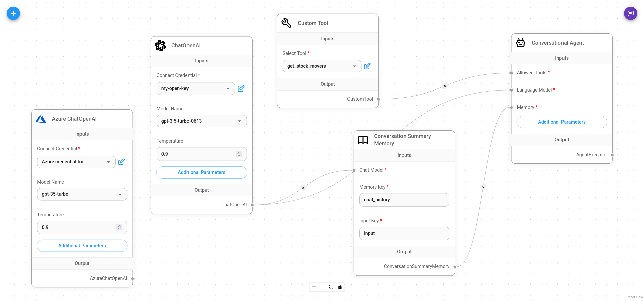This screenshot has height=301, width=644.
Task: Click the ConversationSummaryMemory output handle dot
Action: [455, 267]
